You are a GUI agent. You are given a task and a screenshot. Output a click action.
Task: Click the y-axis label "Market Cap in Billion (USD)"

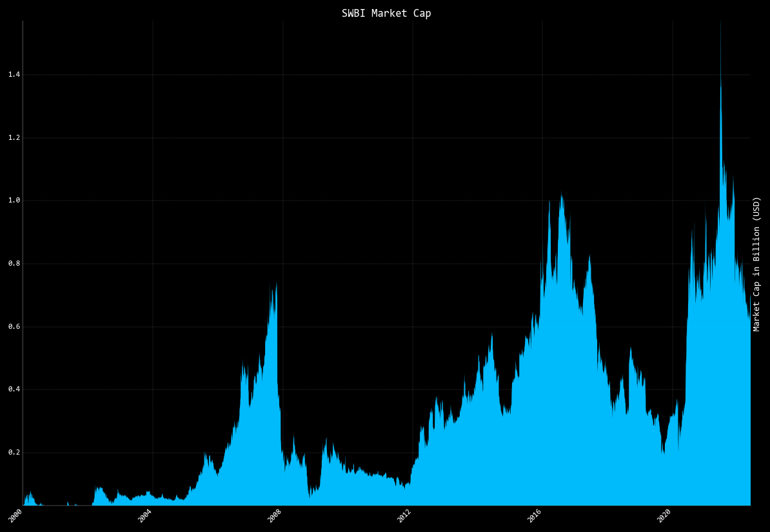[x=756, y=264]
